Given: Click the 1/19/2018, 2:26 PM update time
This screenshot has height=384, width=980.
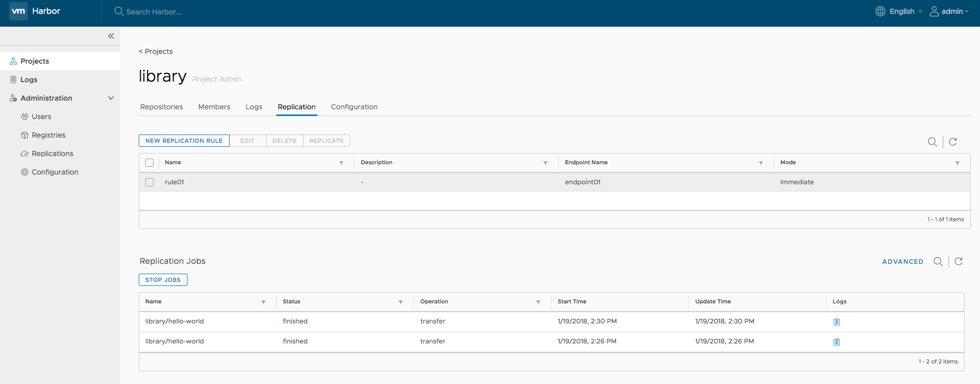Looking at the screenshot, I should (725, 341).
